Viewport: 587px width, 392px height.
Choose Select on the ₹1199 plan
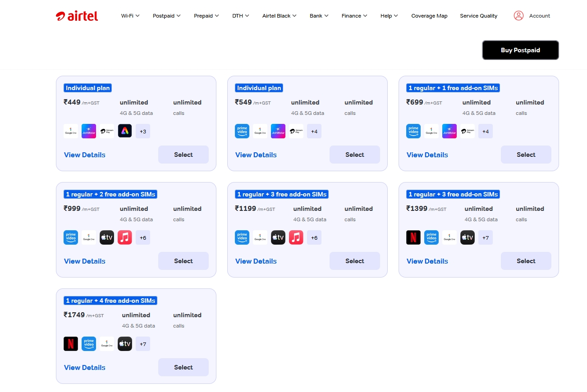pyautogui.click(x=355, y=261)
